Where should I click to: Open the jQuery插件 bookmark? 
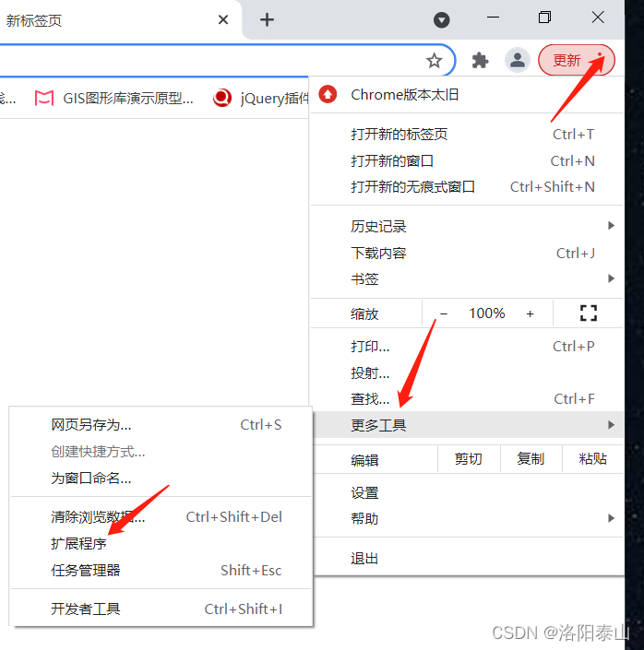pyautogui.click(x=260, y=99)
